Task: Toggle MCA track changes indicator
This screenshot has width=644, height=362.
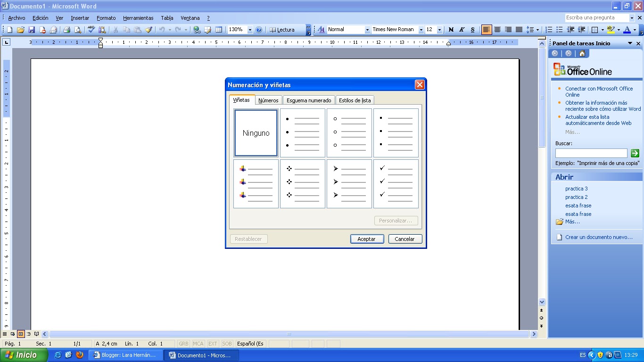Action: (x=198, y=344)
